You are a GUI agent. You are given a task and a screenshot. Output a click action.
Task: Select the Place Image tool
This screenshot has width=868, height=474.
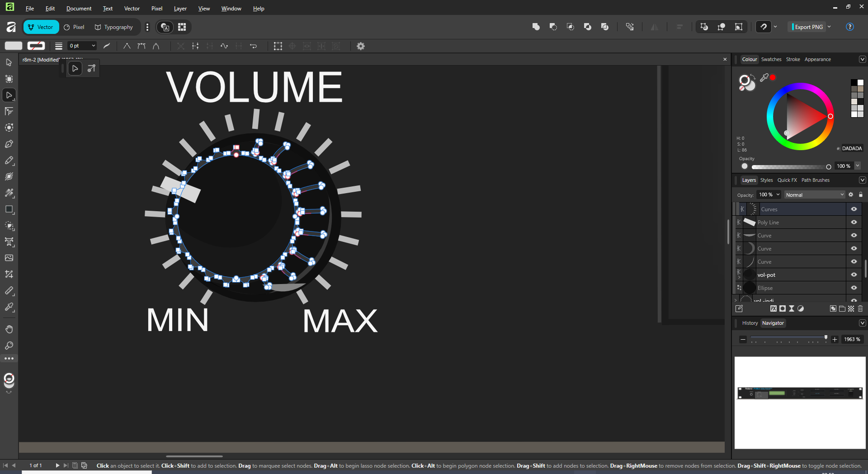pyautogui.click(x=9, y=258)
